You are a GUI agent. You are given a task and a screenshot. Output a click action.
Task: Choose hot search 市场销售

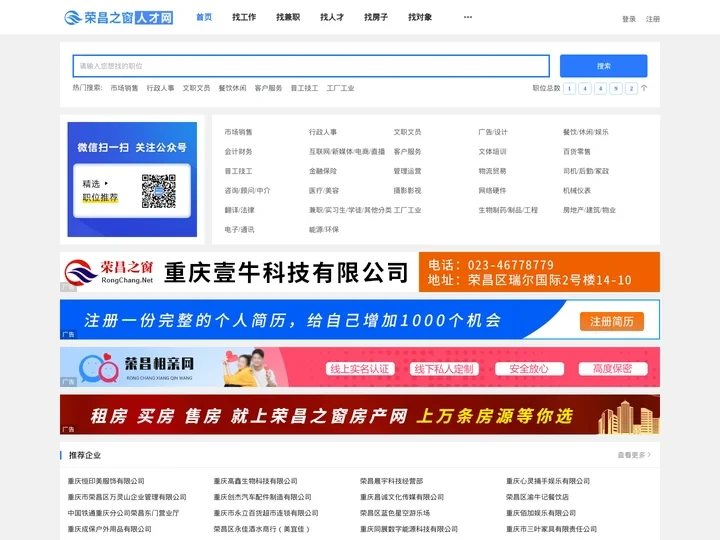coord(124,88)
